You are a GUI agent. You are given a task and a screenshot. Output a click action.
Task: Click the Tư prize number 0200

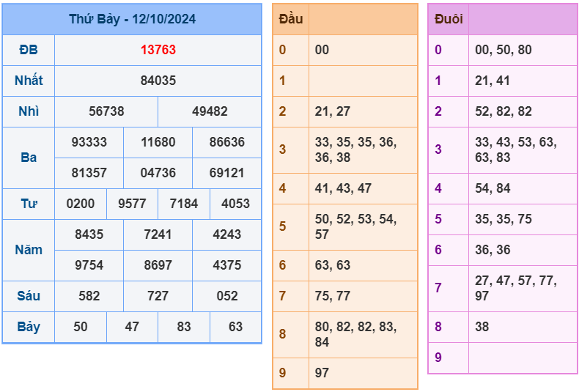point(81,204)
